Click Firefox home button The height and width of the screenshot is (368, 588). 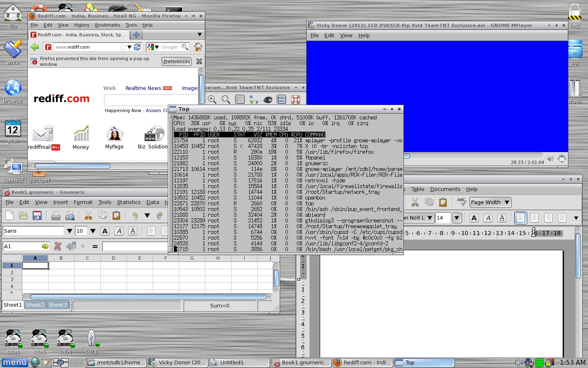(x=198, y=47)
